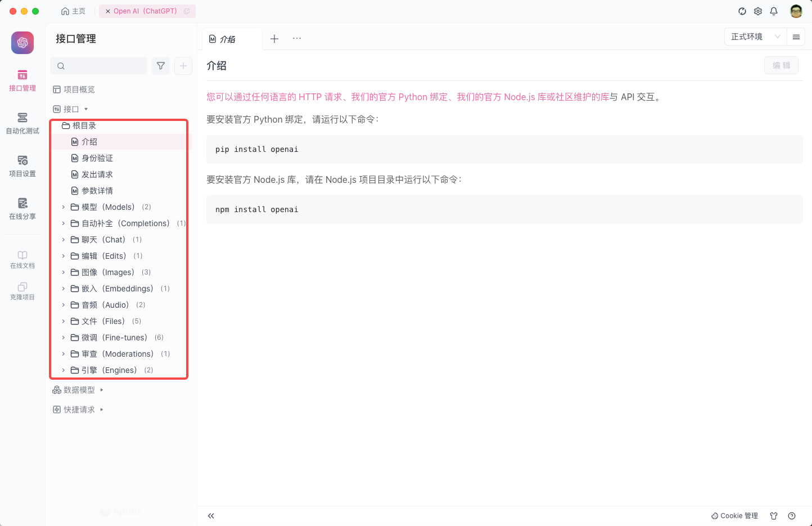Open Cookie 管理 at the bottom

pyautogui.click(x=734, y=515)
